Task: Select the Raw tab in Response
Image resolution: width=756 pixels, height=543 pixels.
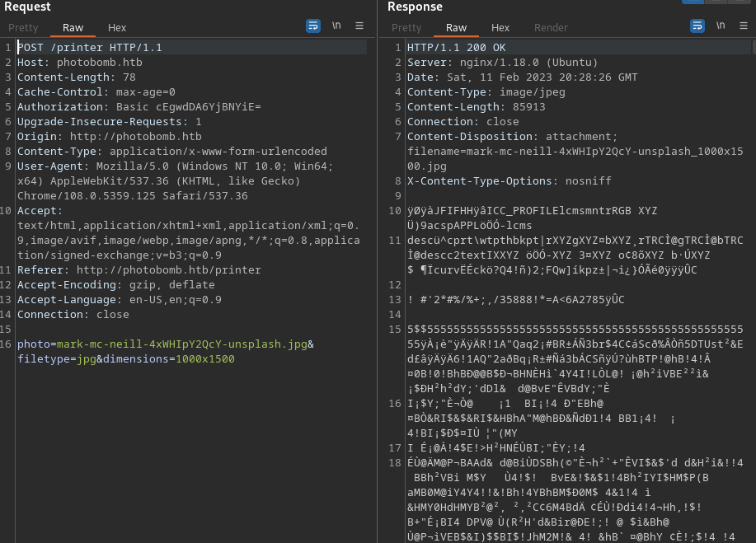Action: (x=456, y=28)
